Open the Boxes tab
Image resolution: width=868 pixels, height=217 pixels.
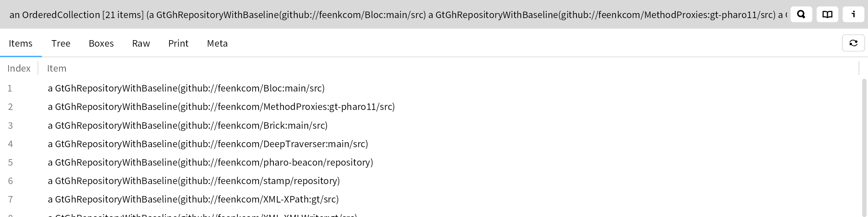[x=101, y=43]
